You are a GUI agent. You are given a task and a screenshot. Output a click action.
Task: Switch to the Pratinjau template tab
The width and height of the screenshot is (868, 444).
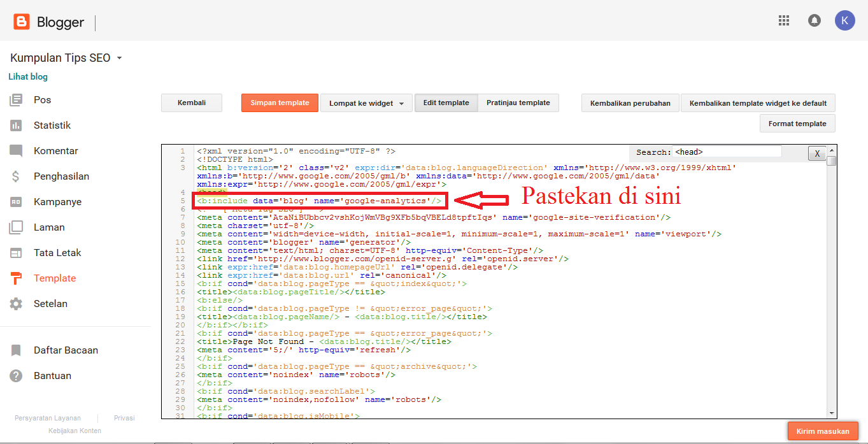[x=518, y=103]
